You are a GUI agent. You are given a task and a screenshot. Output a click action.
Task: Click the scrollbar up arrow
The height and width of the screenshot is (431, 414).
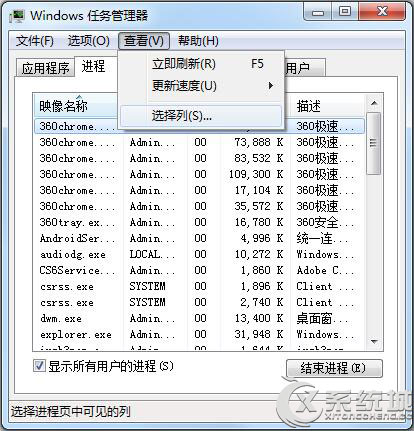(374, 103)
